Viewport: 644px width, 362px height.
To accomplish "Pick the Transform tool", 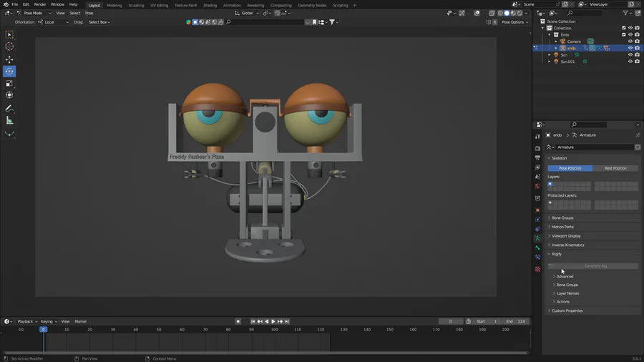I will pyautogui.click(x=9, y=95).
